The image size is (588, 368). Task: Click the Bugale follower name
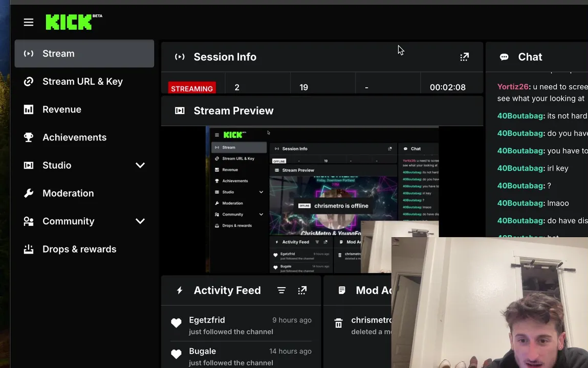[x=203, y=351]
